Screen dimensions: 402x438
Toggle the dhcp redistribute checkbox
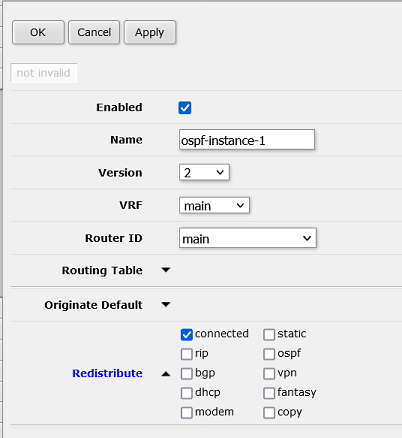(x=187, y=393)
